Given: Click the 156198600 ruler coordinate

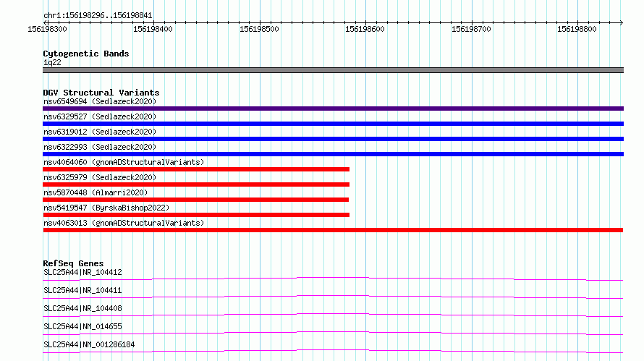Looking at the screenshot, I should (x=365, y=29).
